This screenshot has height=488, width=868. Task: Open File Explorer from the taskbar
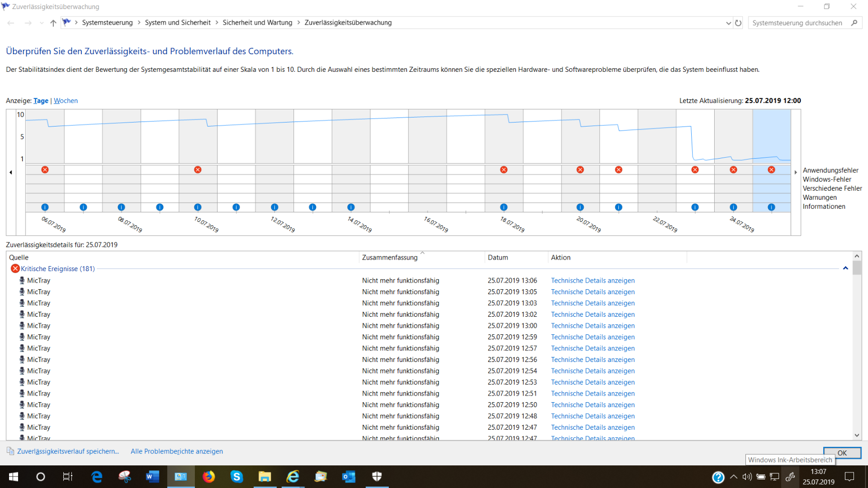(x=265, y=476)
